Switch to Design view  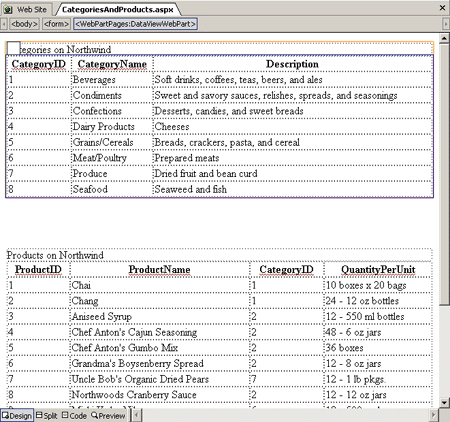pos(17,416)
